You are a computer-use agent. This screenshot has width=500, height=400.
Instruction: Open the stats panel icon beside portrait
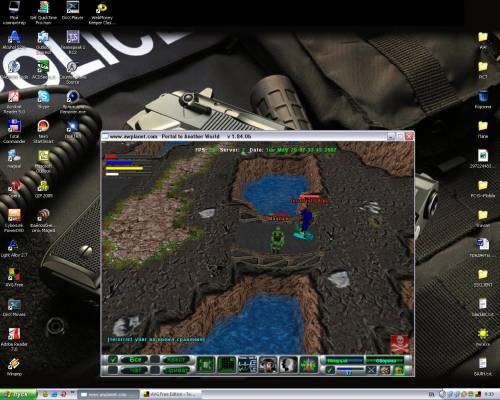point(247,364)
